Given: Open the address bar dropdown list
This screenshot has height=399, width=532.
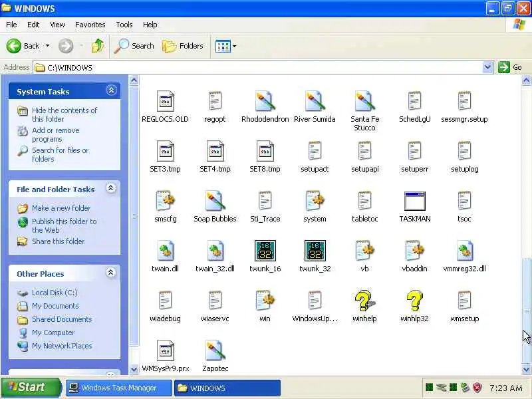Looking at the screenshot, I should click(x=487, y=67).
